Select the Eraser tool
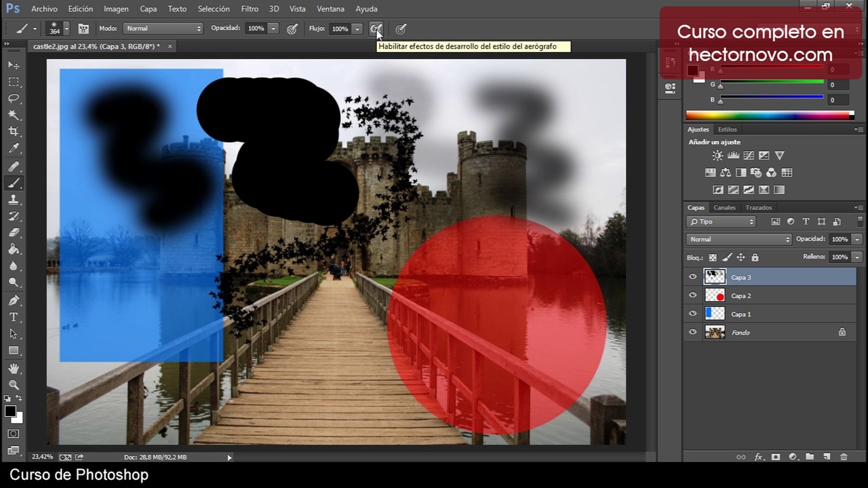The width and height of the screenshot is (868, 488). coord(14,233)
